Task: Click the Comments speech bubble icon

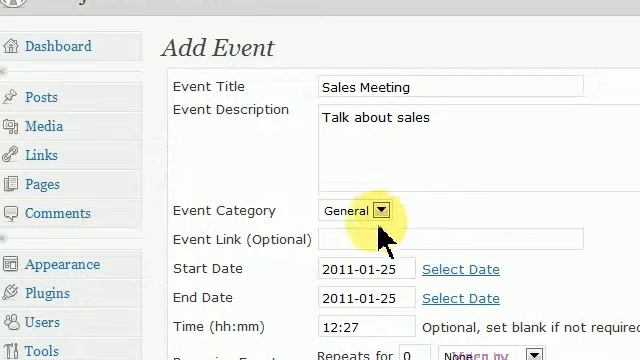Action: tap(11, 213)
